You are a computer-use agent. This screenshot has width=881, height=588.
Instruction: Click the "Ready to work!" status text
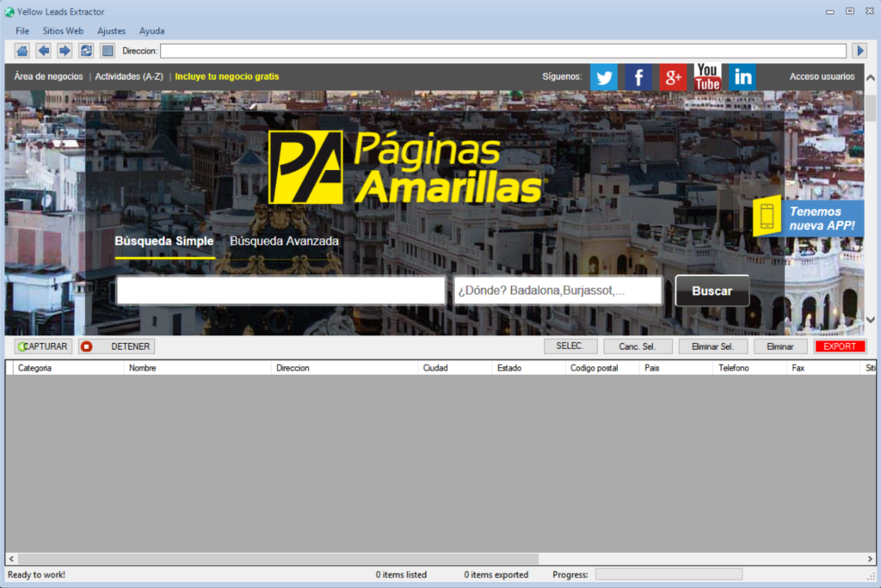[36, 574]
